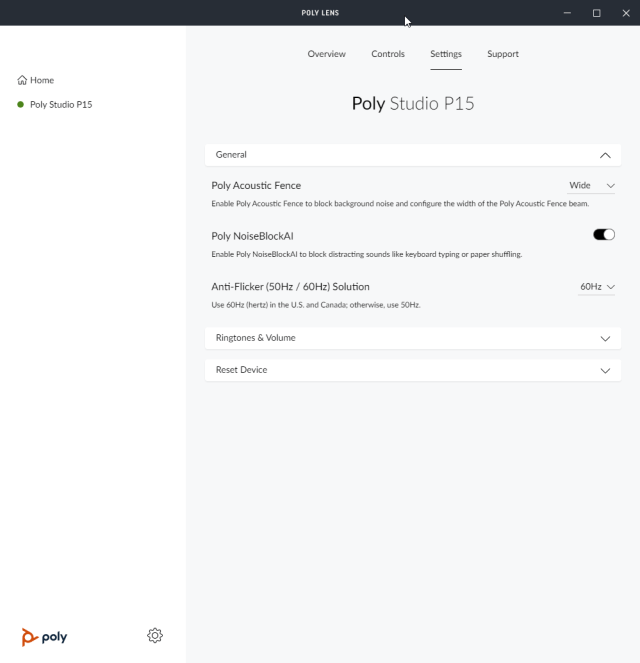640x663 pixels.
Task: Minimize the Poly Lens window
Action: pyautogui.click(x=567, y=13)
